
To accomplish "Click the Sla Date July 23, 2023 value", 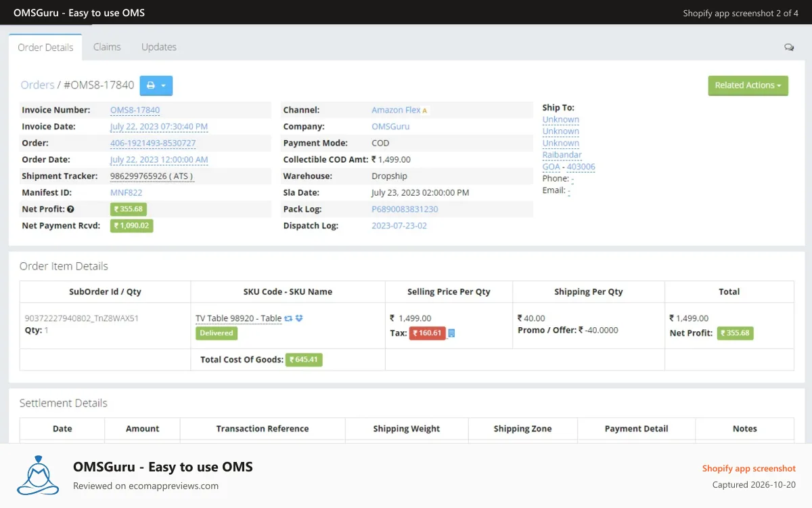I will [x=420, y=193].
